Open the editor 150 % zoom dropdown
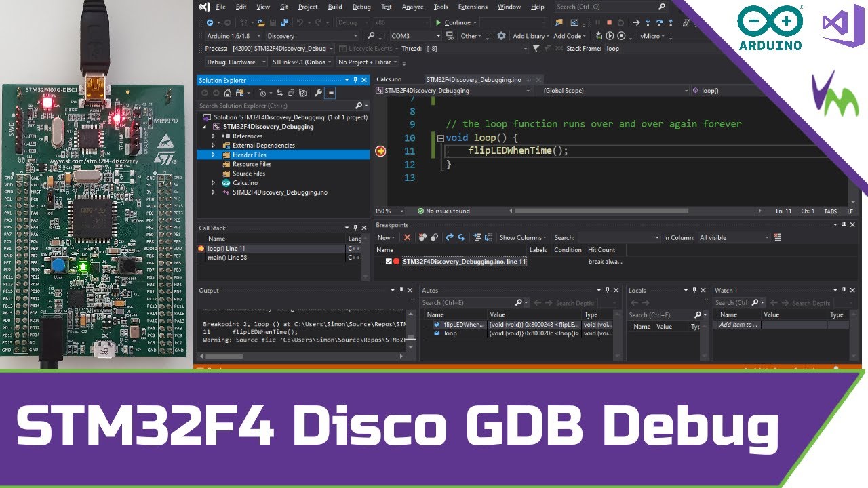 (x=391, y=211)
